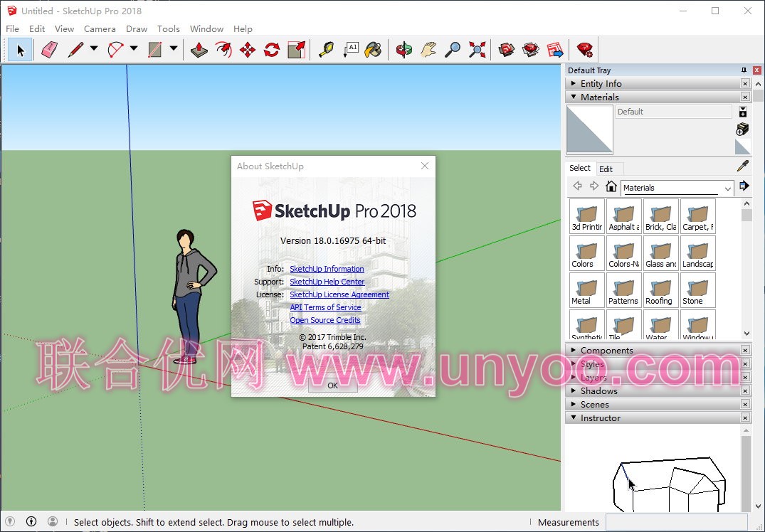Toggle the Default Tray pin
This screenshot has height=532, width=765.
click(744, 70)
